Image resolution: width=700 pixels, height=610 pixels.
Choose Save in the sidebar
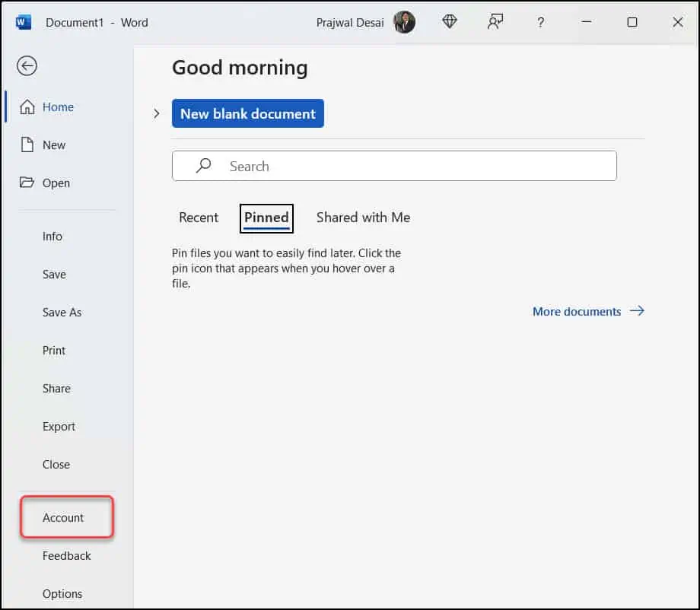54,274
